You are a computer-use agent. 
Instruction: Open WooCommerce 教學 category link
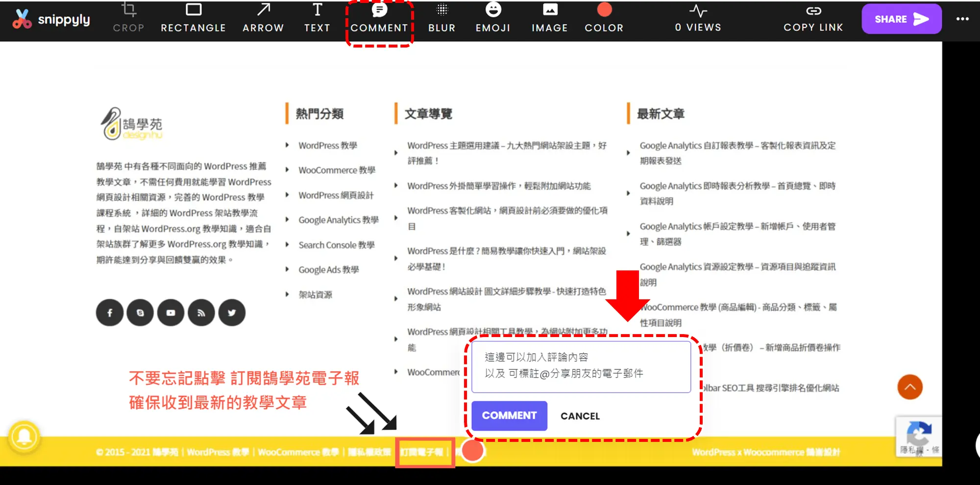click(x=337, y=170)
